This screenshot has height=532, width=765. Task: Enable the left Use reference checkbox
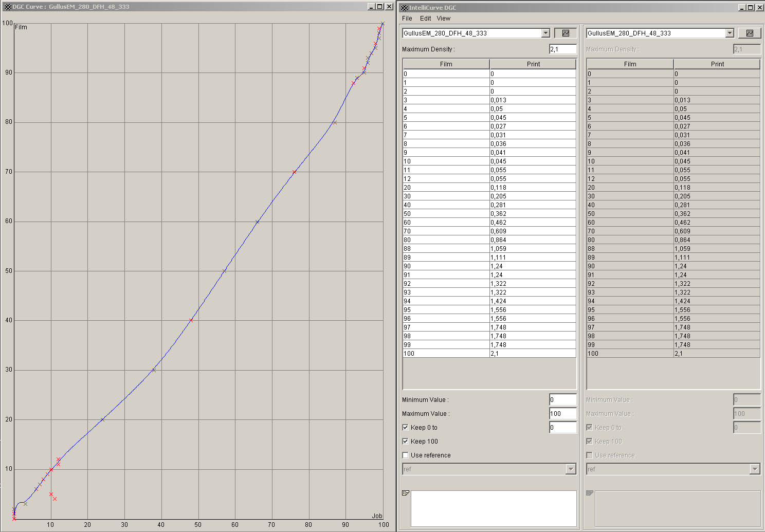405,455
